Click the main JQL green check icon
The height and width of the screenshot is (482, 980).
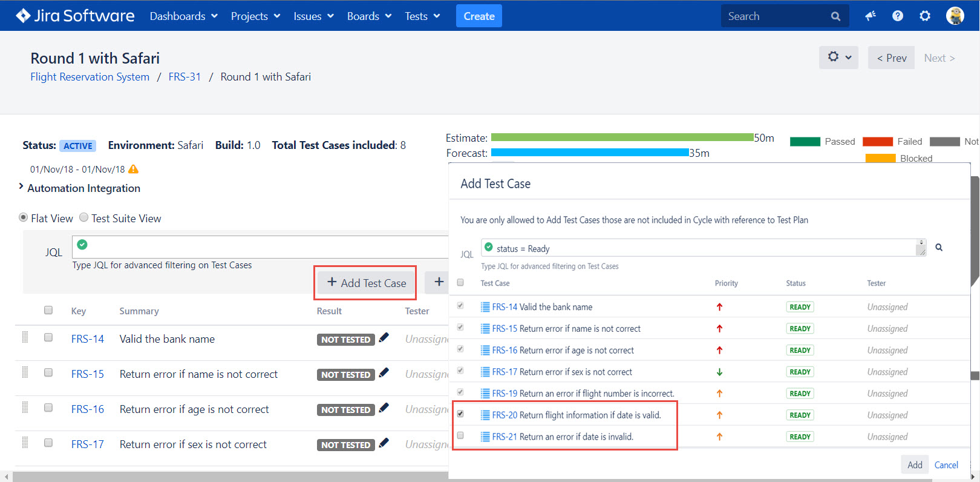point(82,245)
